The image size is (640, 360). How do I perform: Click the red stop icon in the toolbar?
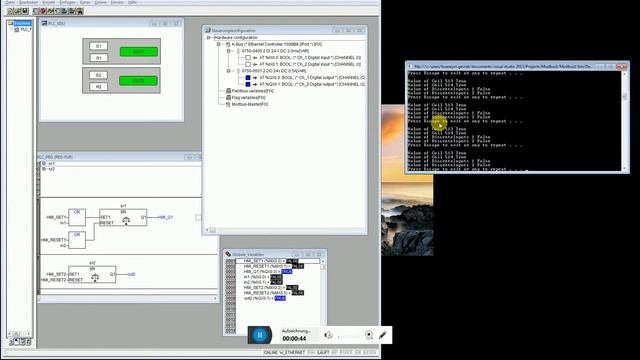[x=42, y=11]
